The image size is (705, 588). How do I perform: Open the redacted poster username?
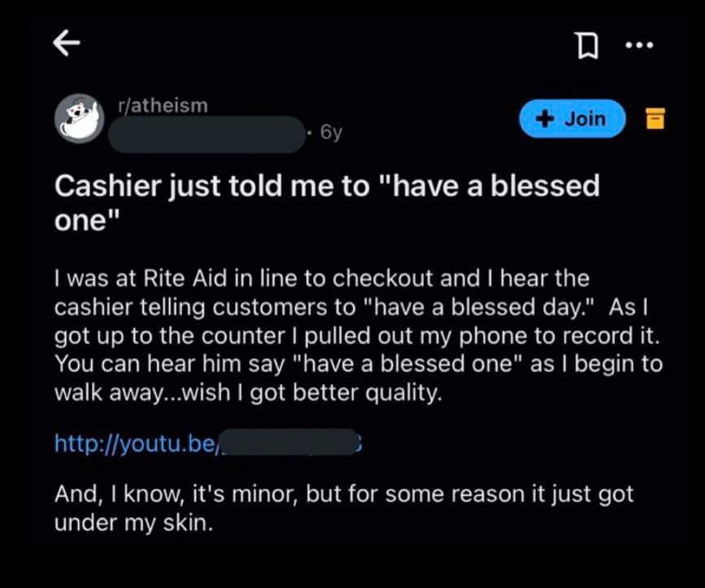207,134
